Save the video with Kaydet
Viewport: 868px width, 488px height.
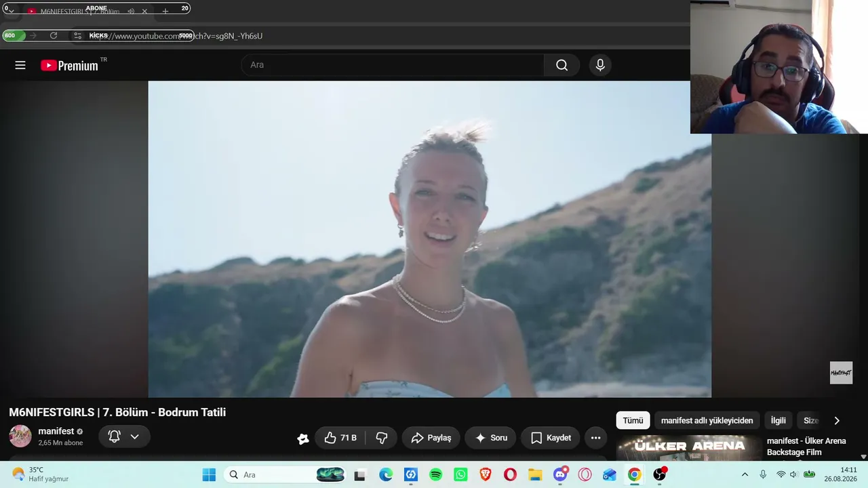tap(551, 438)
